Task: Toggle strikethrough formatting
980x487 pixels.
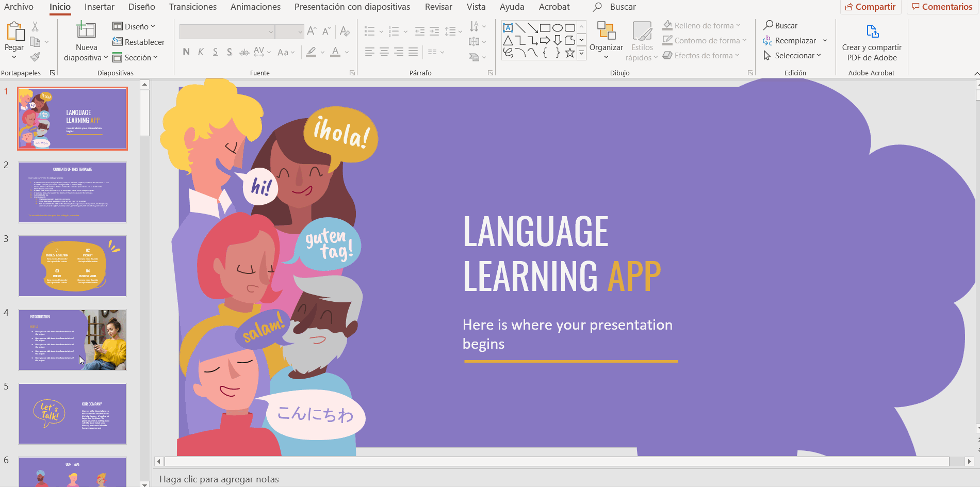Action: coord(244,52)
